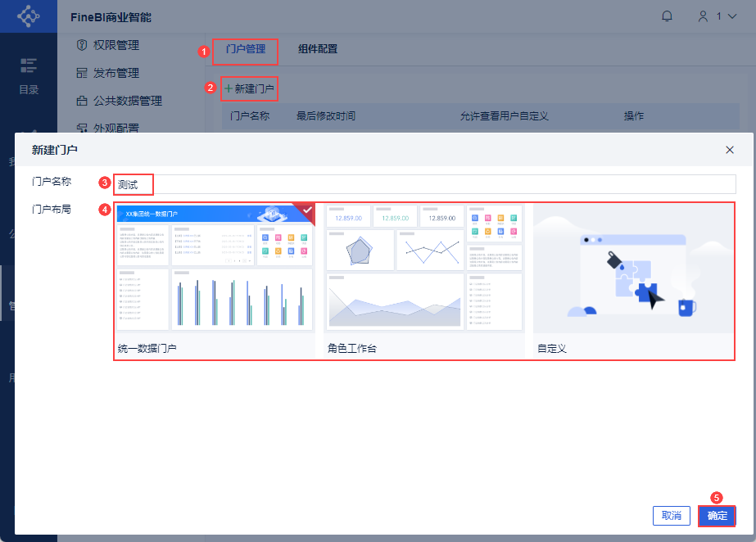Expand the user account dropdown arrow
Viewport: 756px width, 542px height.
tap(732, 16)
